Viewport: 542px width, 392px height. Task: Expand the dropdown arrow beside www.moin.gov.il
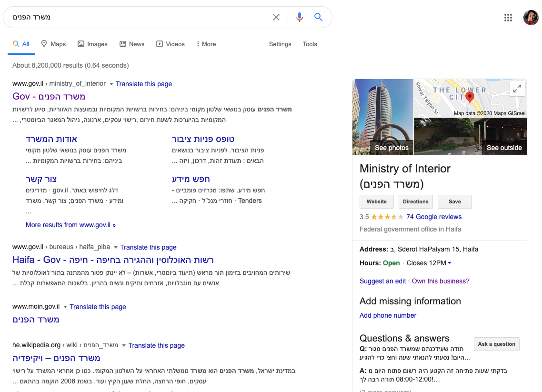pyautogui.click(x=65, y=307)
